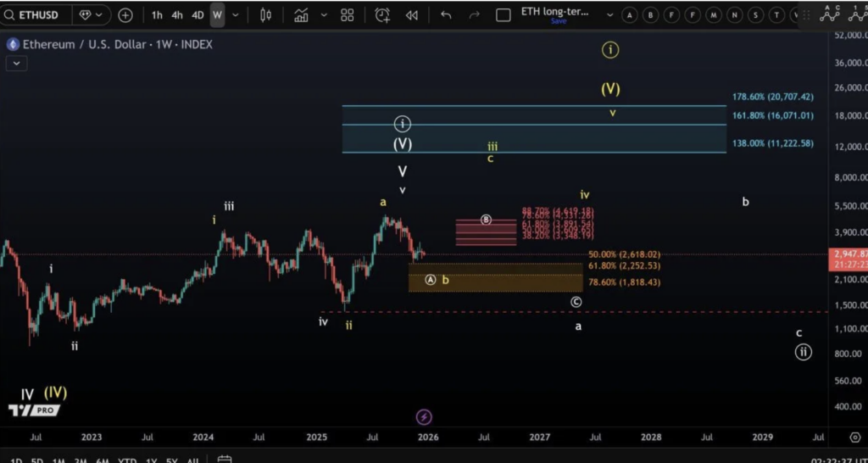Click the red 2,947.87 current price label

point(848,259)
